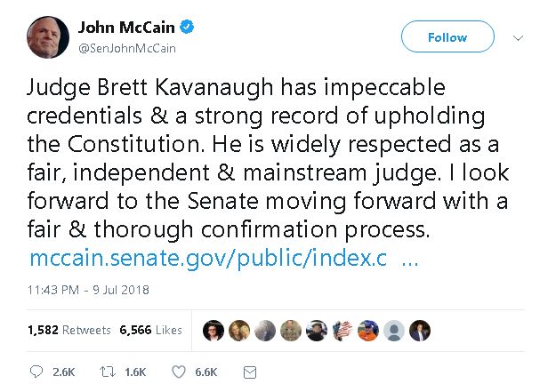
Task: Click the gray default silhouette liker avatar
Action: coord(396,330)
